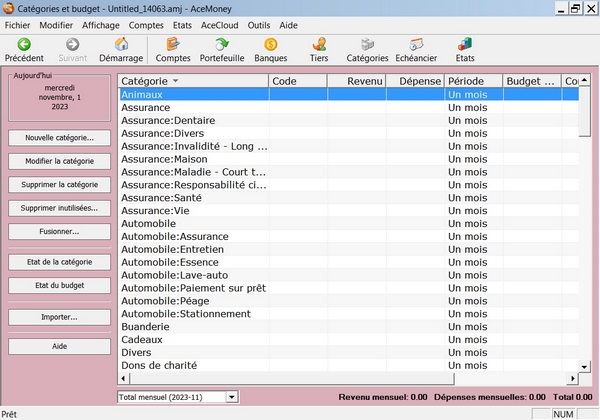Click the Importer button

(59, 317)
